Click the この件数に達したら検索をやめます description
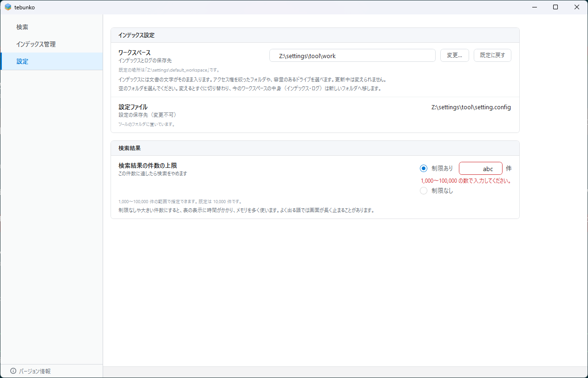This screenshot has height=378, width=588. 153,173
